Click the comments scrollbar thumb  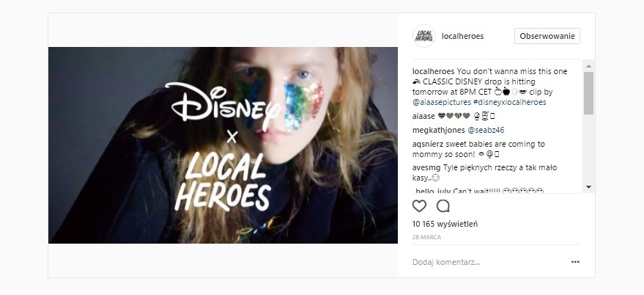[588, 93]
